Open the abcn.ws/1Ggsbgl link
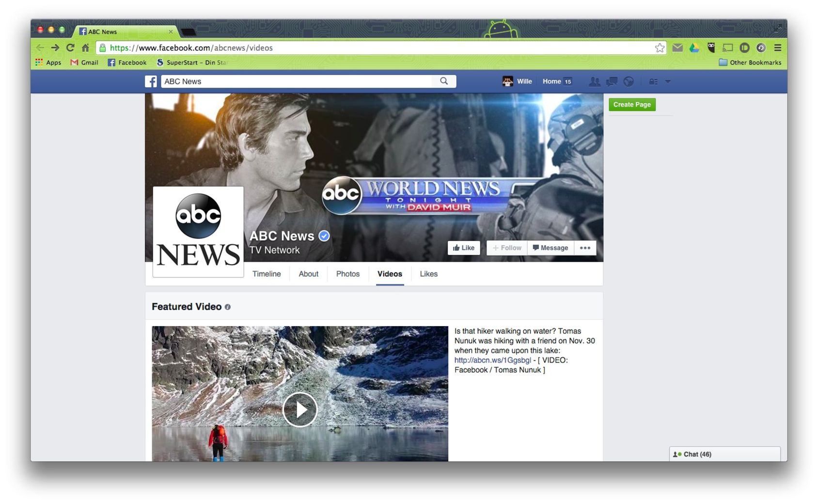818x504 pixels. [x=493, y=360]
